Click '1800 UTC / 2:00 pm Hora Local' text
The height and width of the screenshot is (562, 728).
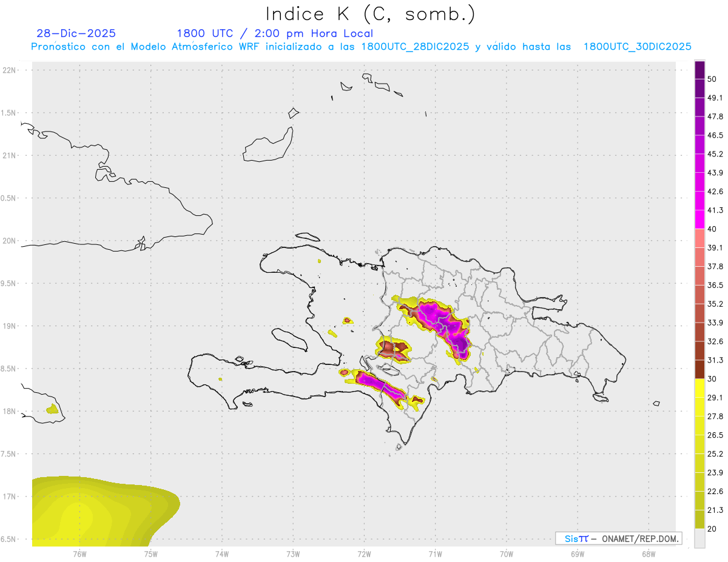pyautogui.click(x=275, y=33)
